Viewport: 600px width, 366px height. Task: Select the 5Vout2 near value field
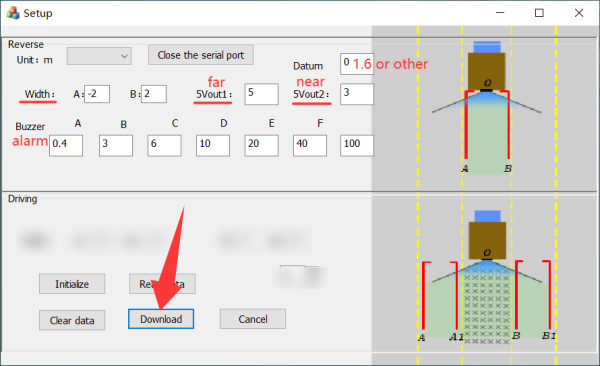357,94
